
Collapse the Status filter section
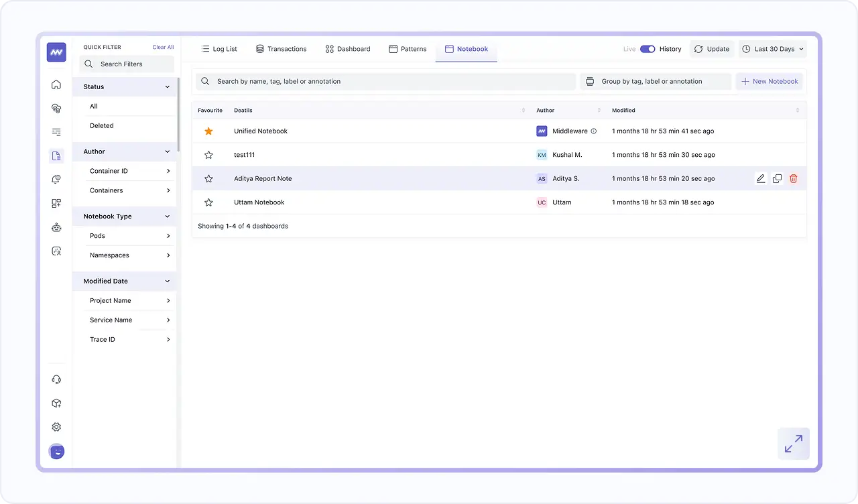[169, 86]
